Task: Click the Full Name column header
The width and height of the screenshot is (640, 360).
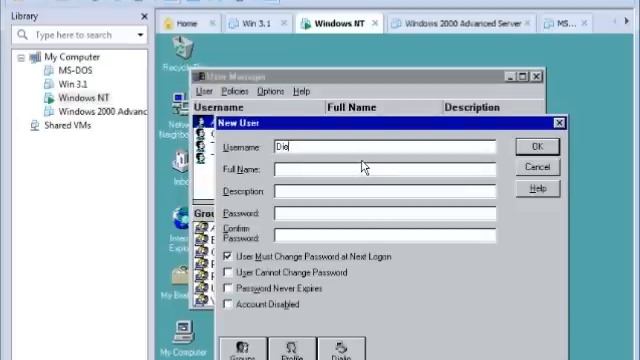Action: coord(384,107)
